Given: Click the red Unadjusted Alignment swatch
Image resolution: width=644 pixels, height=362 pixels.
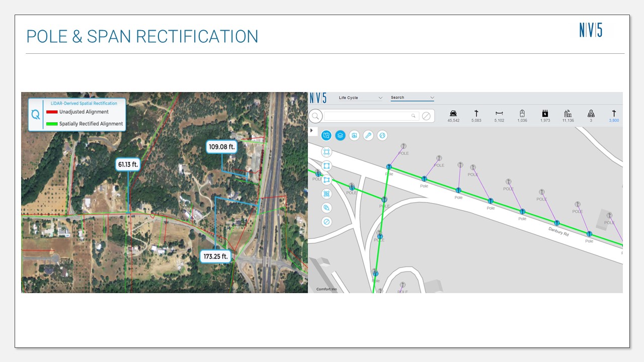Looking at the screenshot, I should [x=52, y=112].
